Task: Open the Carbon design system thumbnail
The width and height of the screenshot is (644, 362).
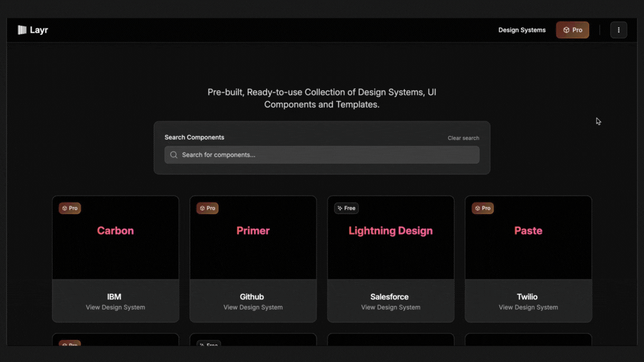Action: 115,237
